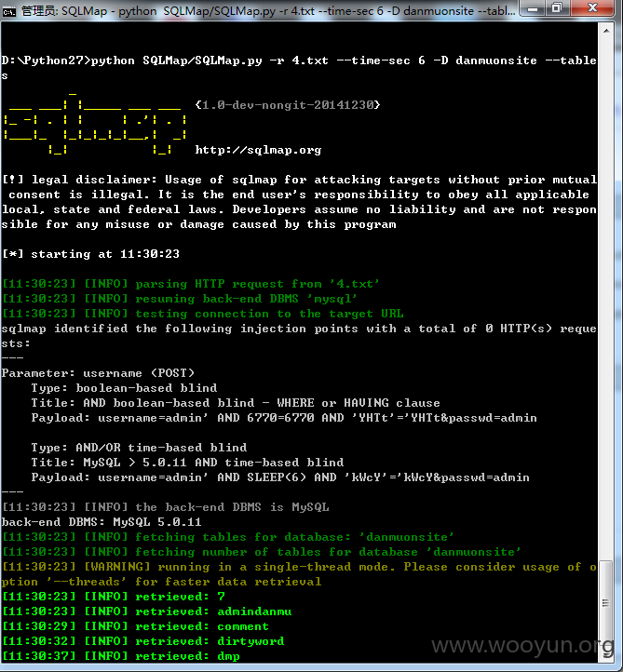Close the SQLMap console window
Viewport: 623px width, 672px height.
pyautogui.click(x=593, y=8)
